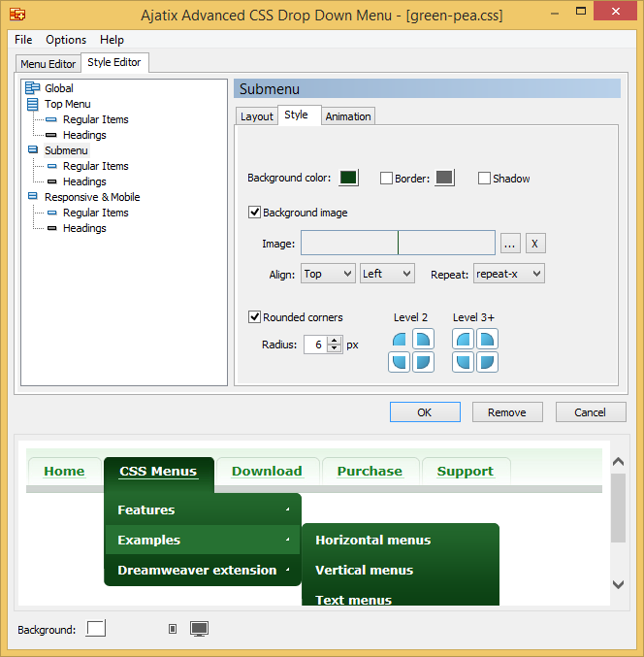
Task: Click the Radius value field
Action: (317, 345)
